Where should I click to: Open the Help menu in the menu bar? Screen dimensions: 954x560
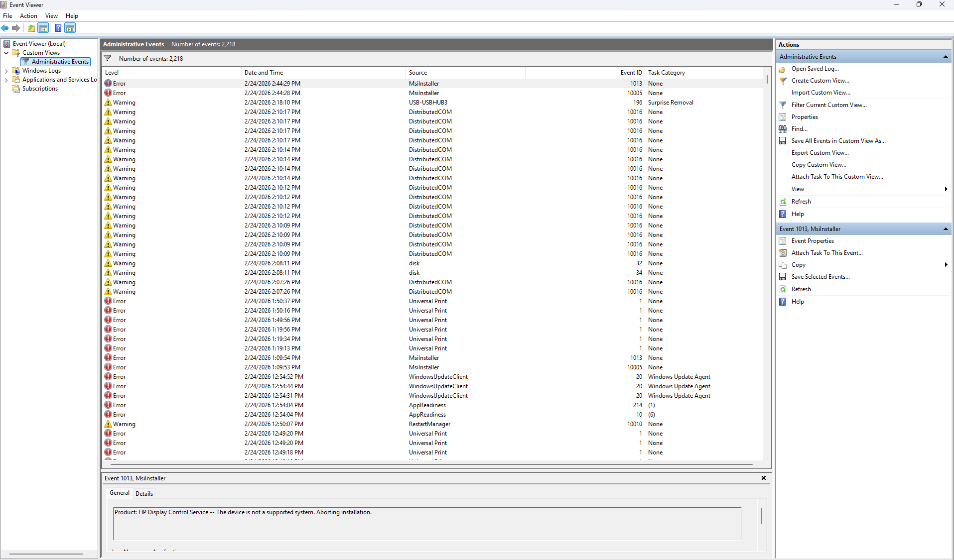pyautogui.click(x=72, y=16)
